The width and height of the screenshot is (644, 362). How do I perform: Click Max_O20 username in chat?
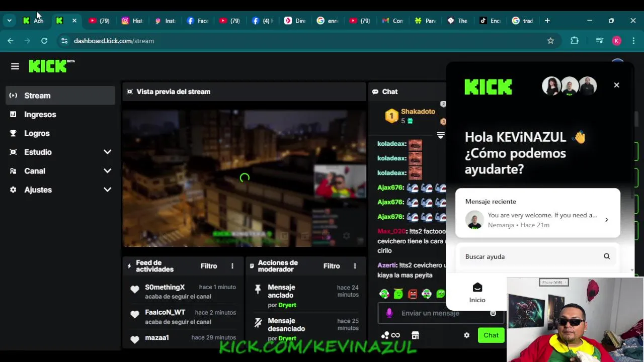click(x=391, y=231)
